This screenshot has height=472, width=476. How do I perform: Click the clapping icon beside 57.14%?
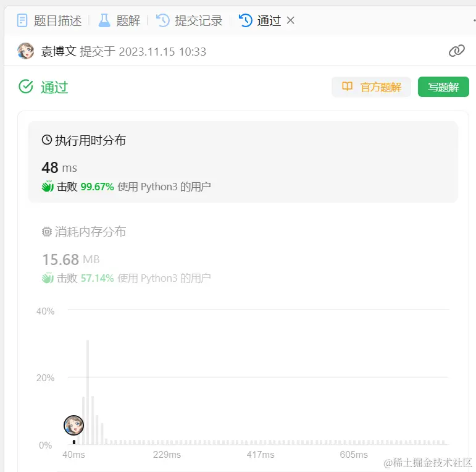point(48,277)
